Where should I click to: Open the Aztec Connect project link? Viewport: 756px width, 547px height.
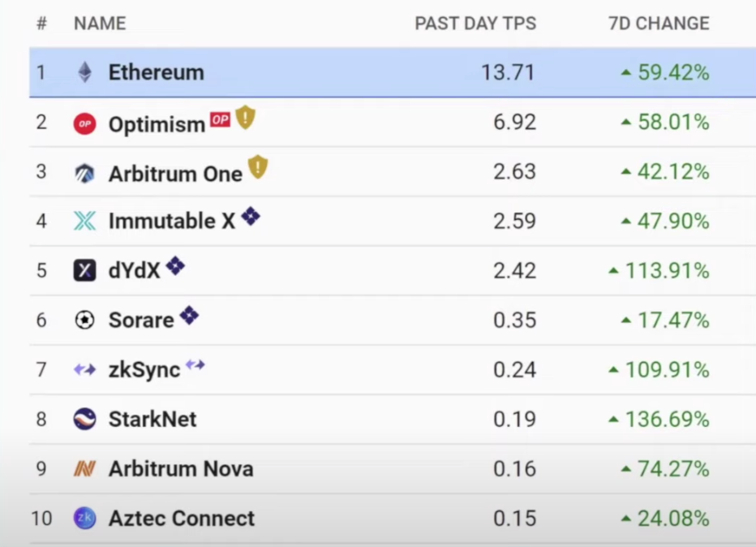(x=181, y=518)
